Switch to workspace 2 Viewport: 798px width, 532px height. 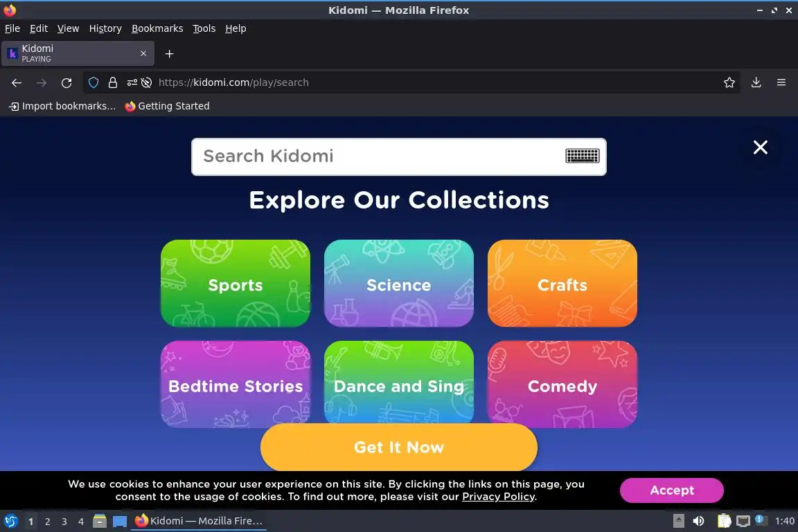click(47, 522)
